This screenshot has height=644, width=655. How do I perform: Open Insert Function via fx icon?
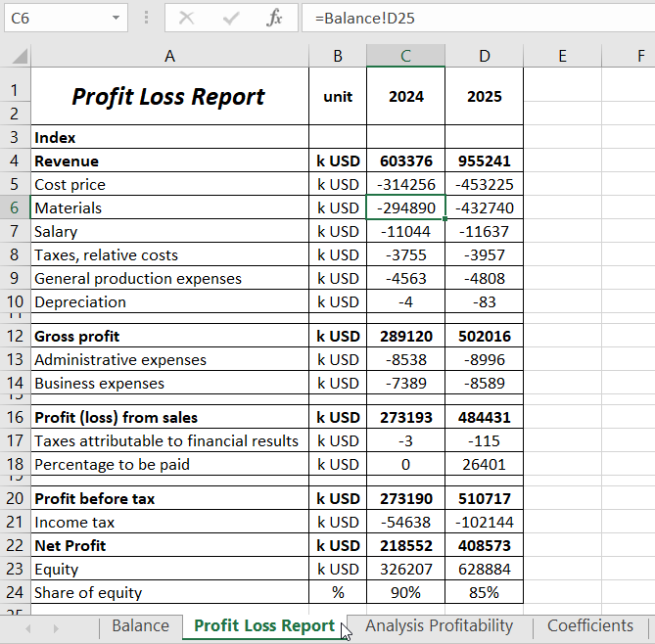tap(275, 18)
